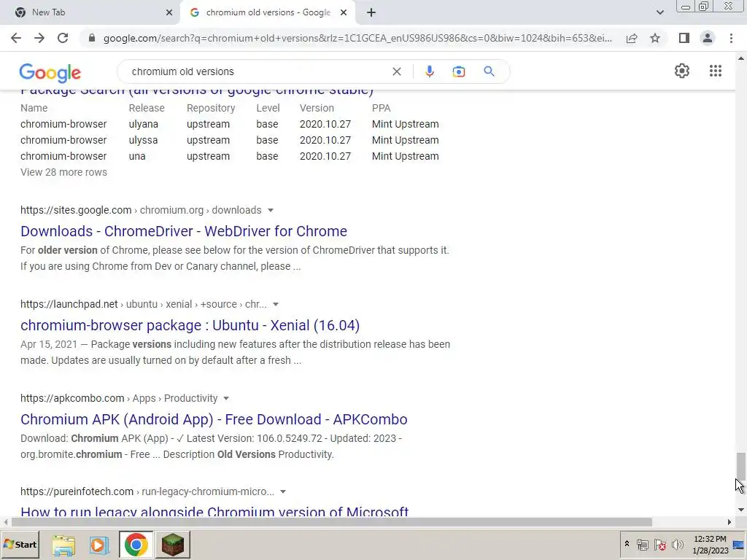Click the ulyssa release cell
The height and width of the screenshot is (560, 747).
point(143,140)
